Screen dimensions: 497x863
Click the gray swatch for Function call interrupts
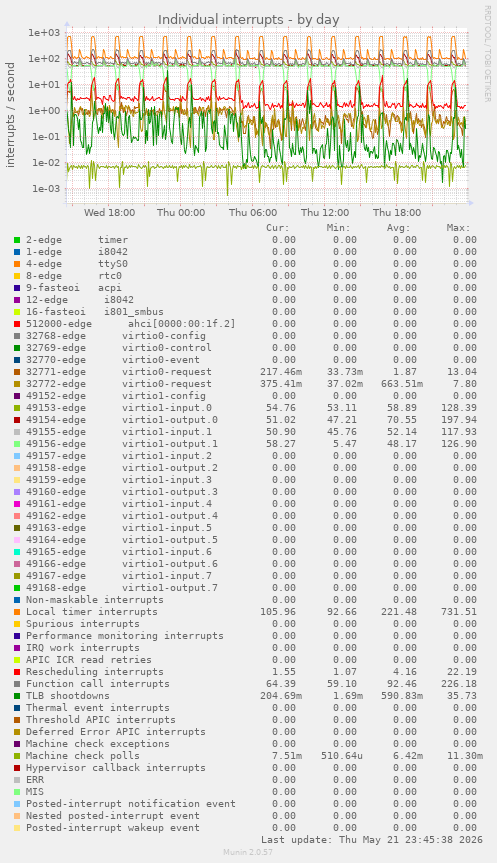pyautogui.click(x=17, y=684)
